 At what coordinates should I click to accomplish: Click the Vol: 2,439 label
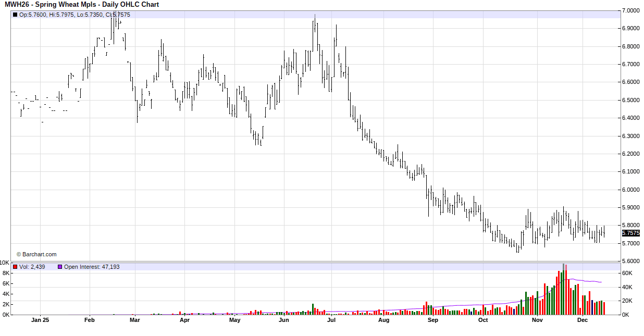(32, 267)
